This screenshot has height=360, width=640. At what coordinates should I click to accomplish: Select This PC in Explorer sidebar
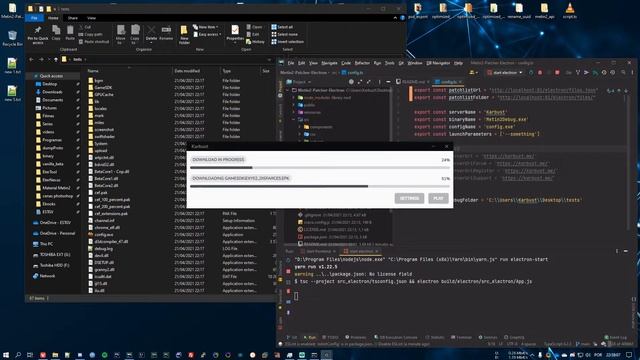click(47, 244)
